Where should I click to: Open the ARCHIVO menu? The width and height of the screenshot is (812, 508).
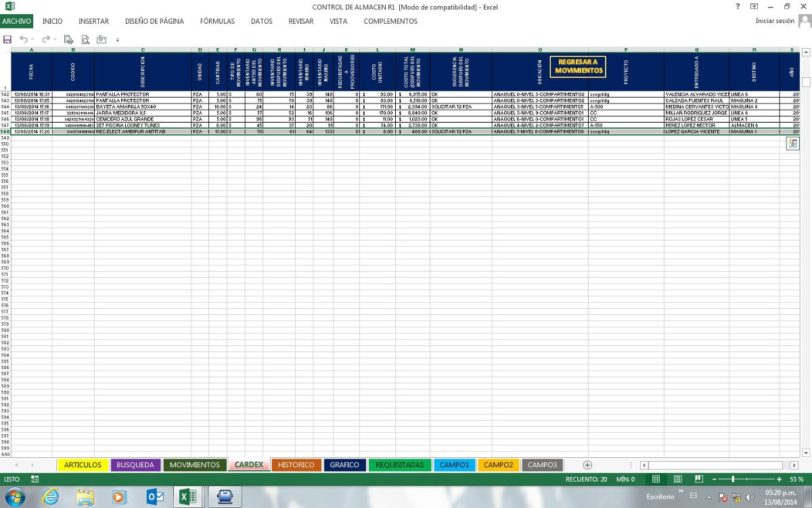pyautogui.click(x=16, y=21)
